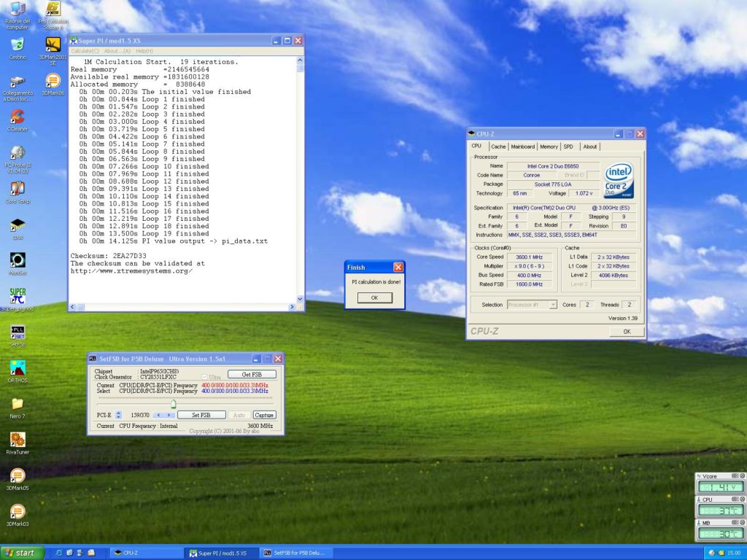This screenshot has width=747, height=560.
Task: Close the Finish dialog with the X
Action: pyautogui.click(x=398, y=267)
